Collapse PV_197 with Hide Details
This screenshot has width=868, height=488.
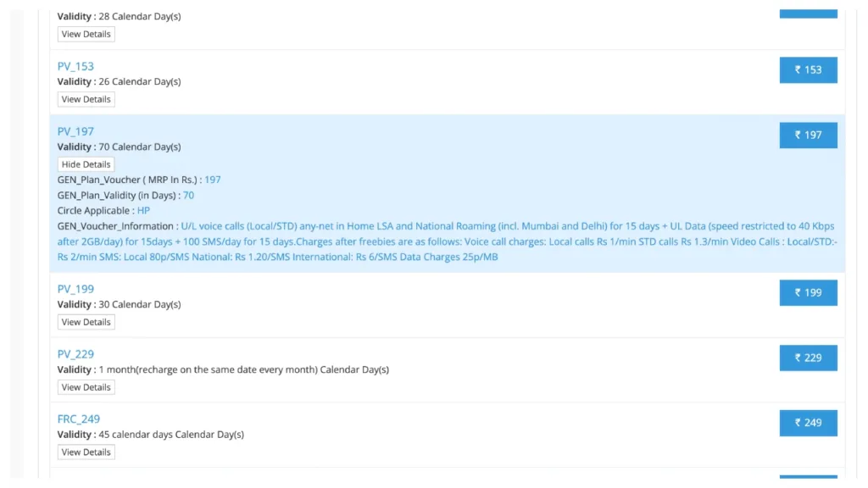coord(86,164)
